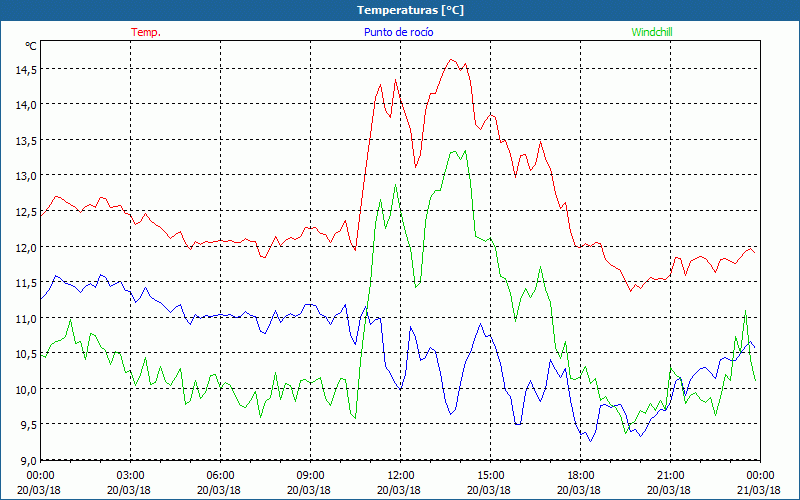The height and width of the screenshot is (500, 800).
Task: Click the 14,5 y-axis value
Action: click(26, 70)
